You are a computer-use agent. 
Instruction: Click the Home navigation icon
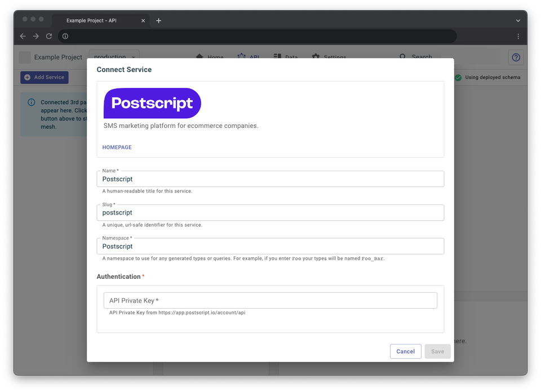tap(201, 57)
